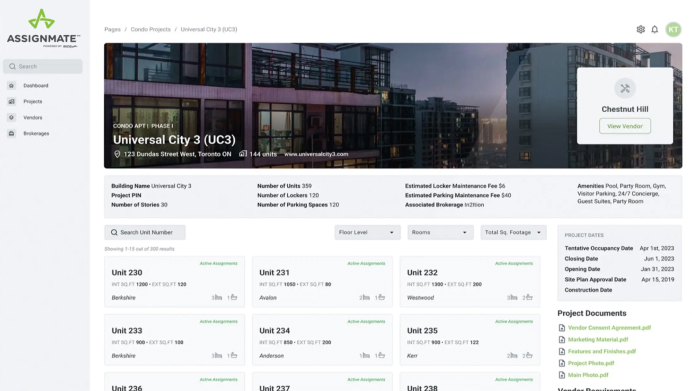Viewport: 692px width, 391px height.
Task: Click bedroom icon on Unit 230 card
Action: pos(218,297)
